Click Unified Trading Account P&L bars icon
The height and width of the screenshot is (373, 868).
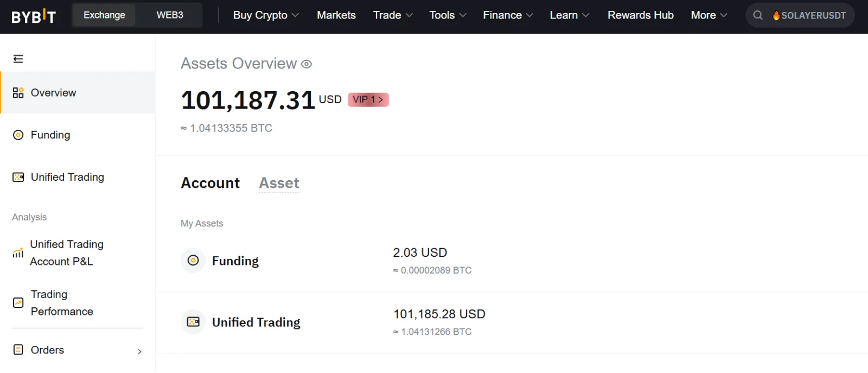click(x=18, y=253)
